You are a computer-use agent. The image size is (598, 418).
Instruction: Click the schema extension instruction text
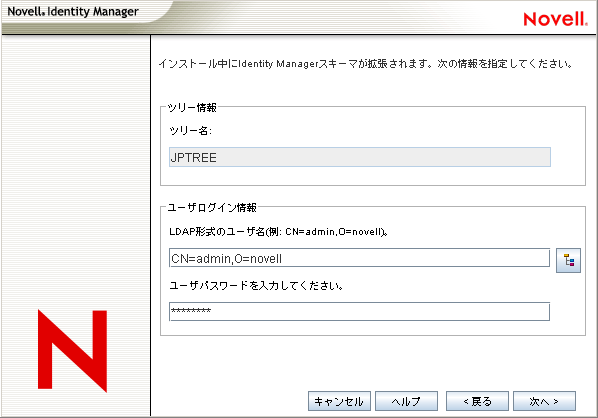tap(365, 63)
